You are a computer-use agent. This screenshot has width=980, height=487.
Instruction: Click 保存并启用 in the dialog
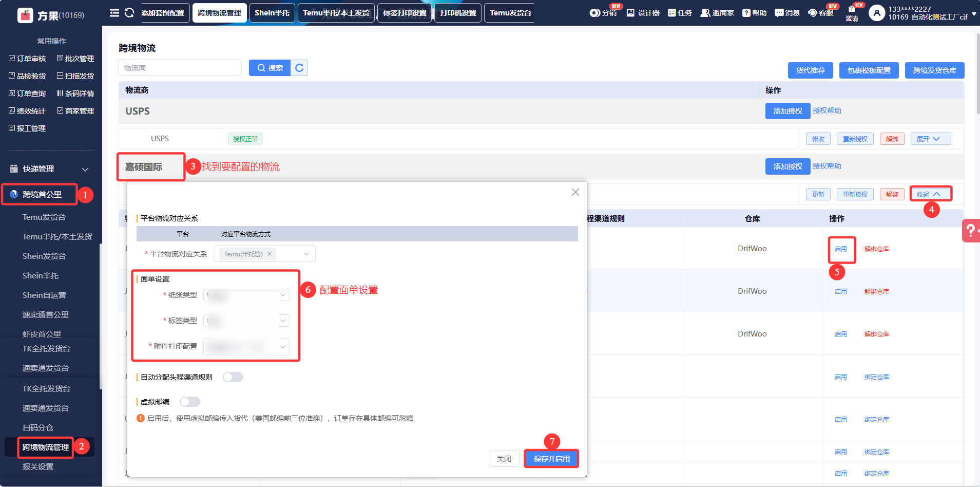[x=552, y=459]
